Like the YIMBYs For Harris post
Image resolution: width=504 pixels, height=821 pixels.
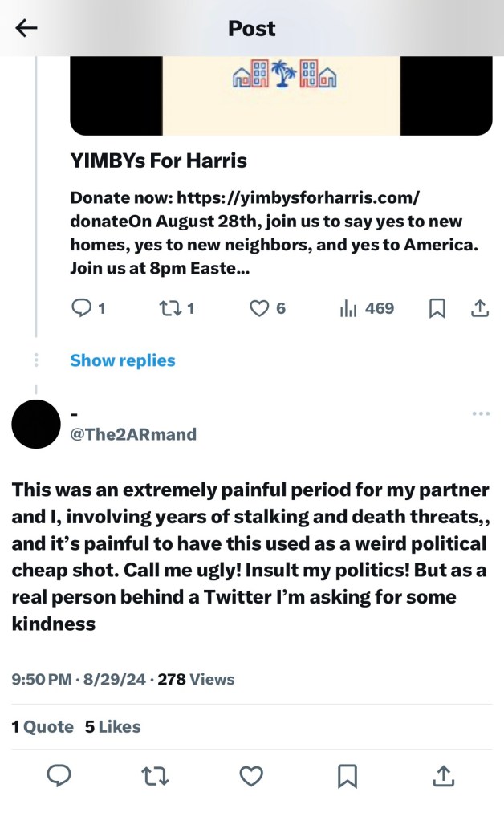pos(259,308)
